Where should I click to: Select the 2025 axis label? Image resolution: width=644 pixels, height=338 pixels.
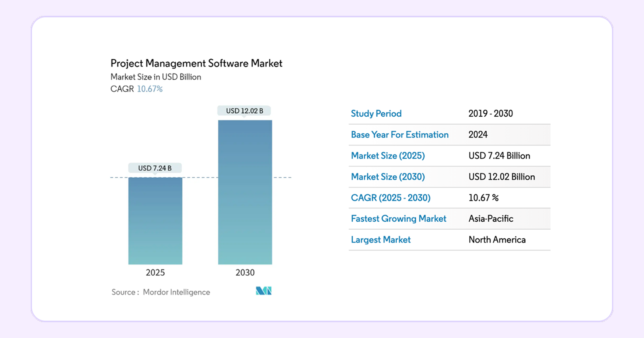155,272
